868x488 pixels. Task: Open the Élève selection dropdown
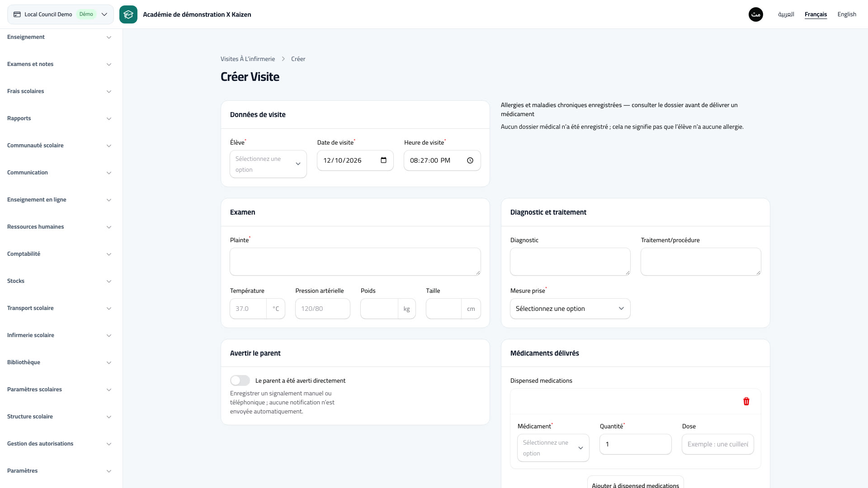click(268, 164)
